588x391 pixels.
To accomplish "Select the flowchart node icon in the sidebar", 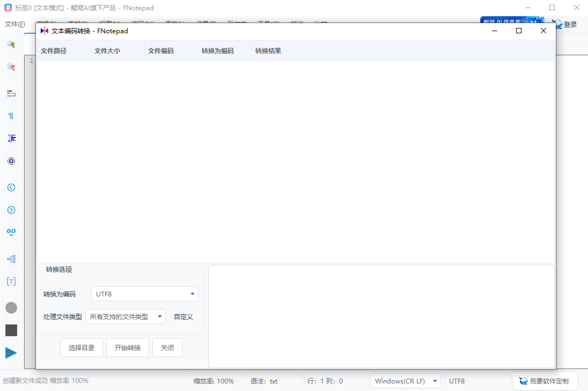I will pyautogui.click(x=11, y=258).
